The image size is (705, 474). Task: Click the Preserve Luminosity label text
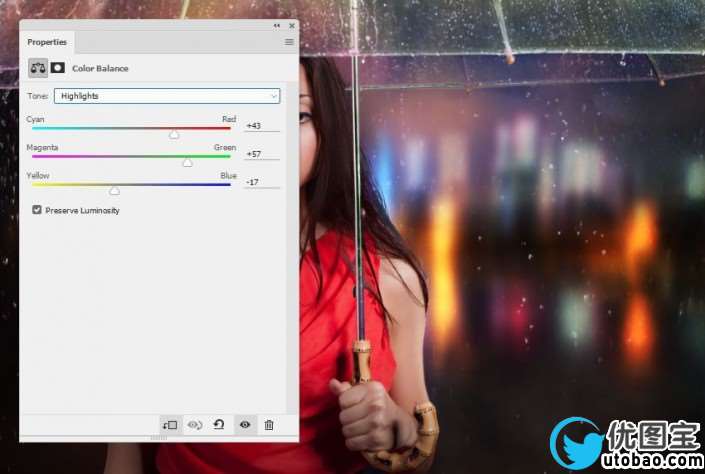[x=82, y=210]
